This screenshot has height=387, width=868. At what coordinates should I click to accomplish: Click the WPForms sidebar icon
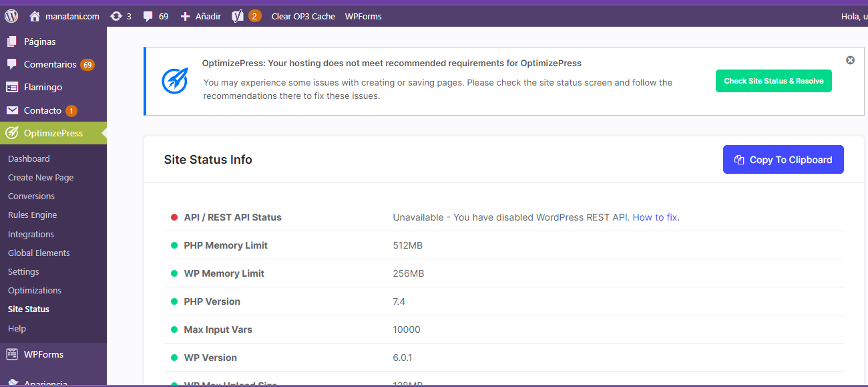point(12,354)
